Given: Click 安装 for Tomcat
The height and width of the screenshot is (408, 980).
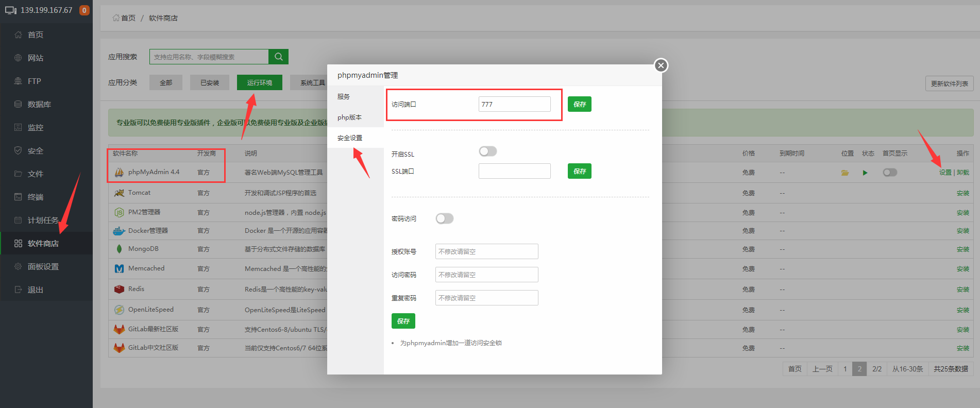Looking at the screenshot, I should (x=963, y=193).
